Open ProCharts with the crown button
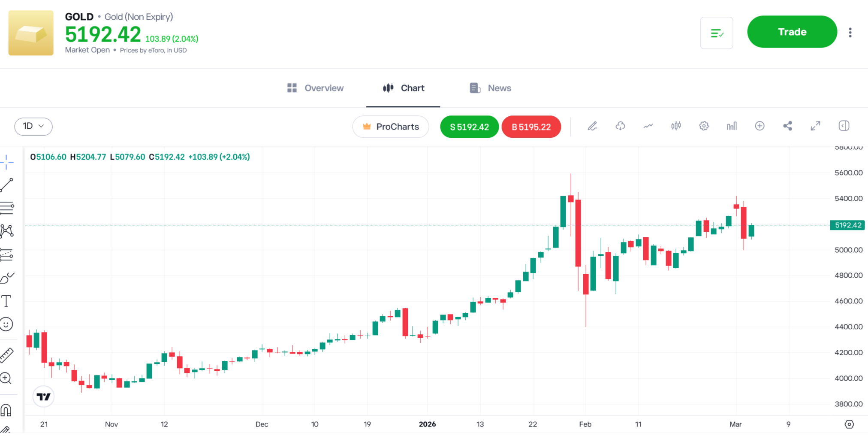Viewport: 868px width, 442px height. (x=390, y=127)
